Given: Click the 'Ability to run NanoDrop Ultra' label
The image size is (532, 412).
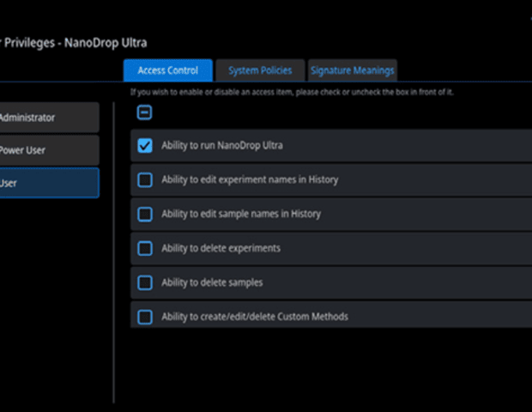Looking at the screenshot, I should tap(222, 145).
